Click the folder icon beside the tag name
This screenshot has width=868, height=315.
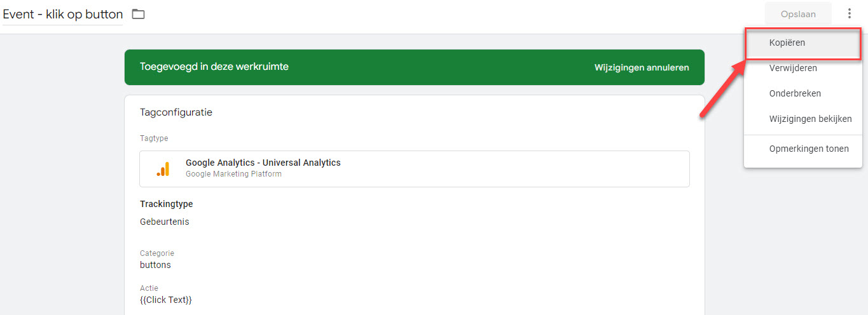point(138,14)
